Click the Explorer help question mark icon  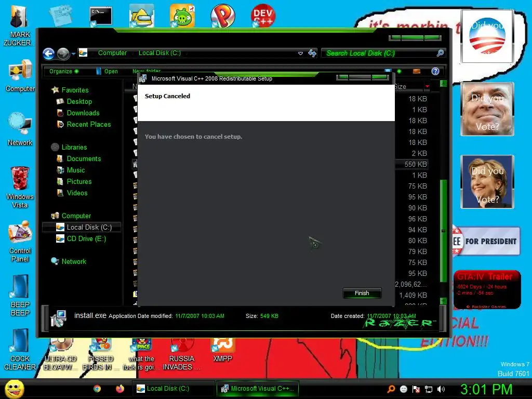(x=435, y=71)
